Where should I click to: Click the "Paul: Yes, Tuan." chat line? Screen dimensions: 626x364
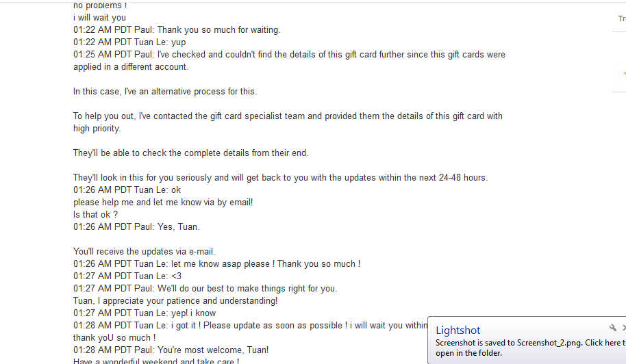136,227
